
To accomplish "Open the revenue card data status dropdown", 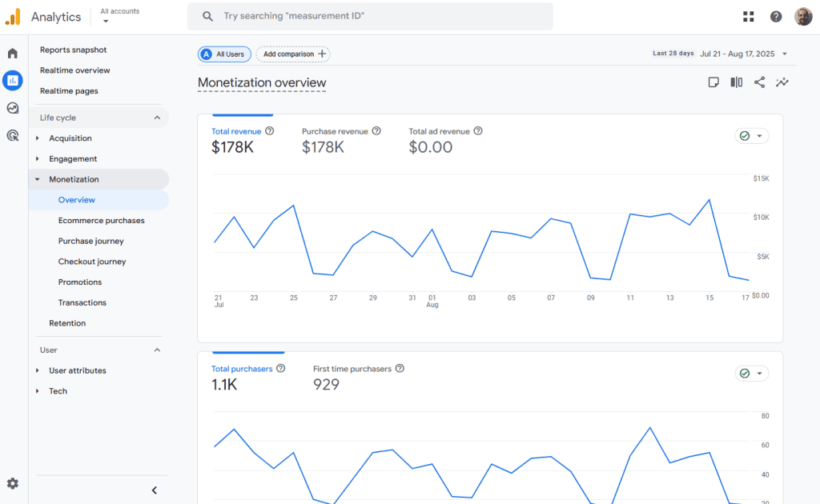I will pos(752,136).
